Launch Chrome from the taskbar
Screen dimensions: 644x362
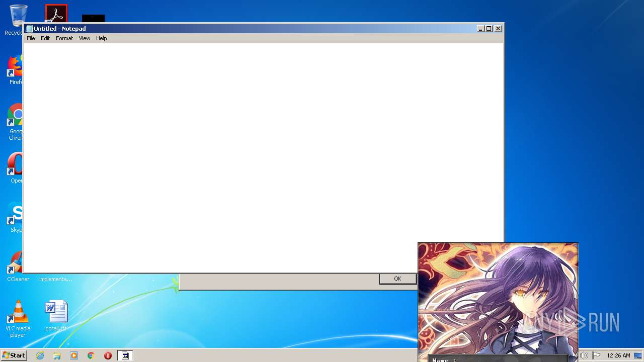pyautogui.click(x=91, y=355)
